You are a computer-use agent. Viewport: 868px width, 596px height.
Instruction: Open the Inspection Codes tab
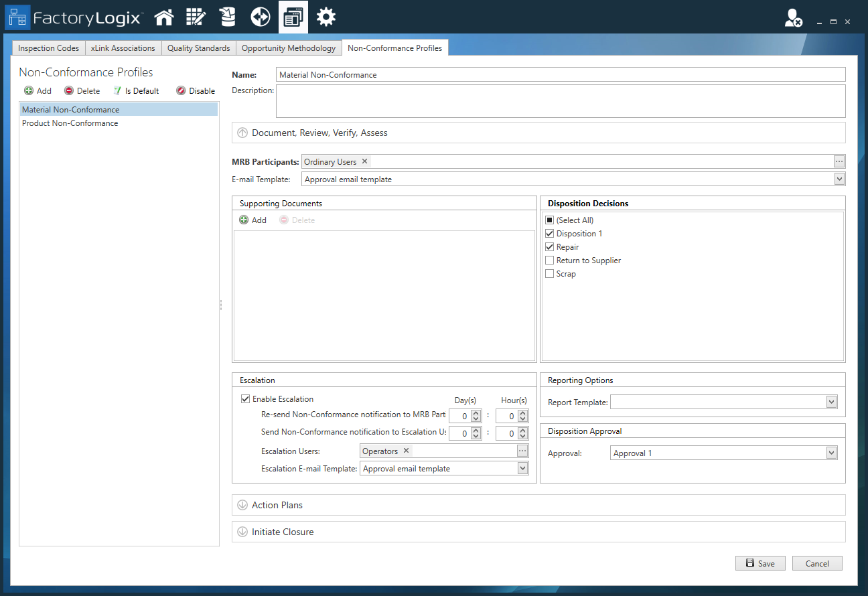[x=48, y=48]
